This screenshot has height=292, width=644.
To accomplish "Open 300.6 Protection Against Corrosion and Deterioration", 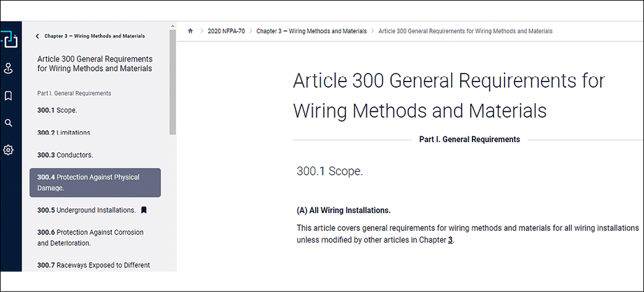I will [x=90, y=238].
